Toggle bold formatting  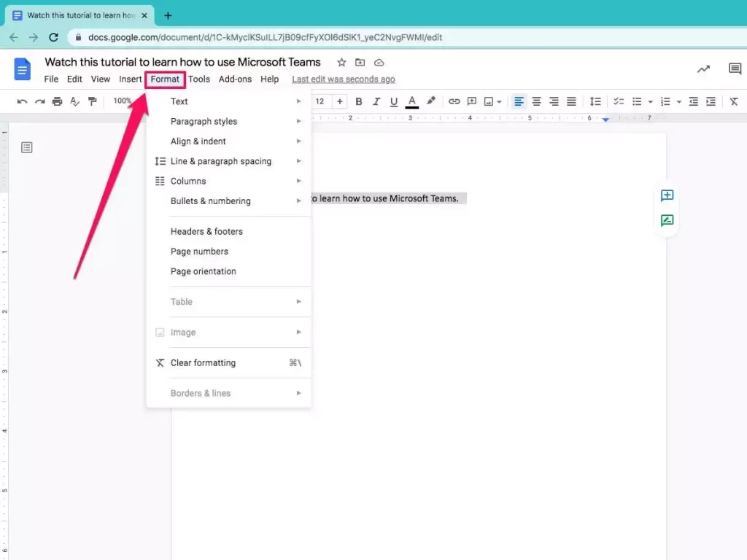[x=359, y=101]
